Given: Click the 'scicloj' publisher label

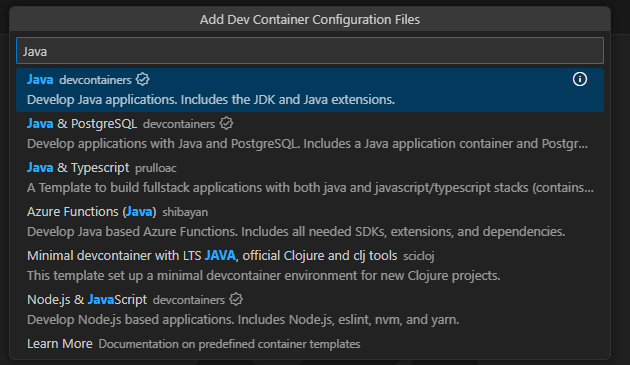Looking at the screenshot, I should tap(419, 256).
